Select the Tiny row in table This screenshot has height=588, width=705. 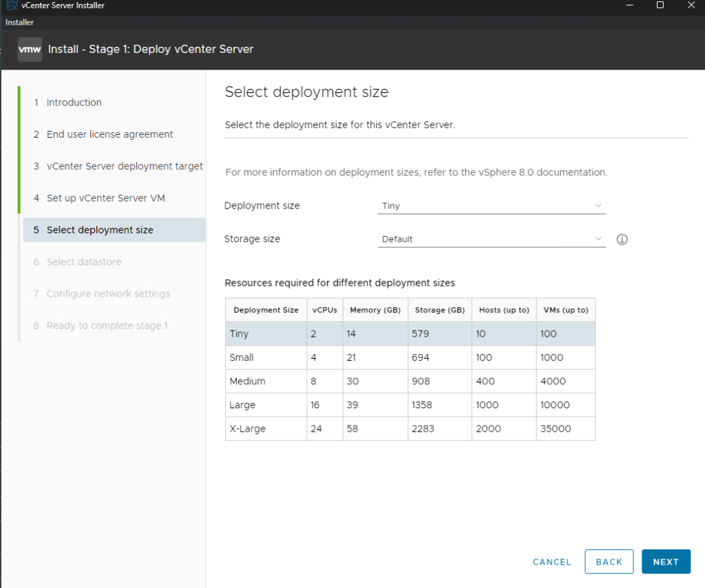410,334
